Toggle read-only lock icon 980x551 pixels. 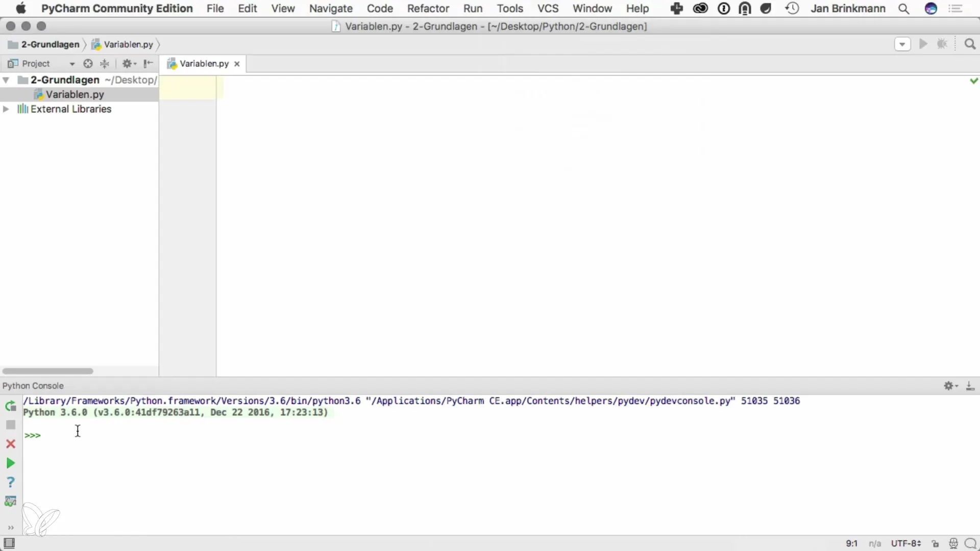935,544
